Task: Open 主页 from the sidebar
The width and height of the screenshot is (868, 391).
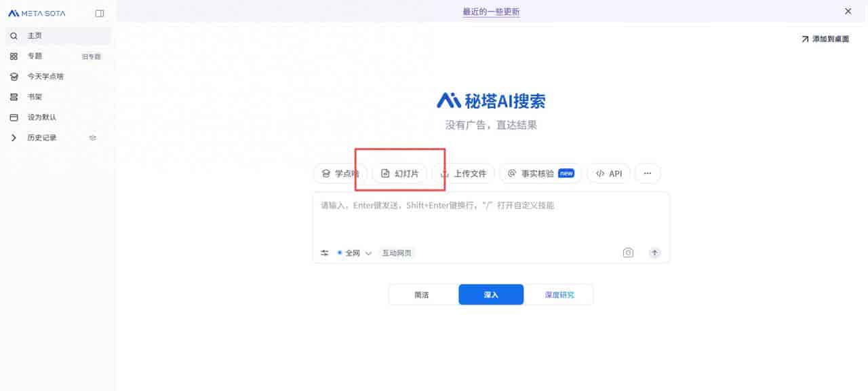Action: 58,35
